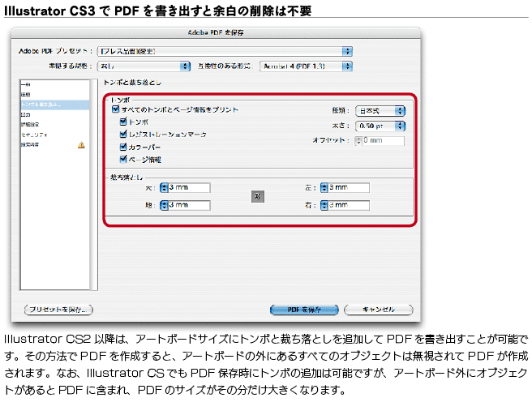Select 圧縮 in the category list

[54, 95]
